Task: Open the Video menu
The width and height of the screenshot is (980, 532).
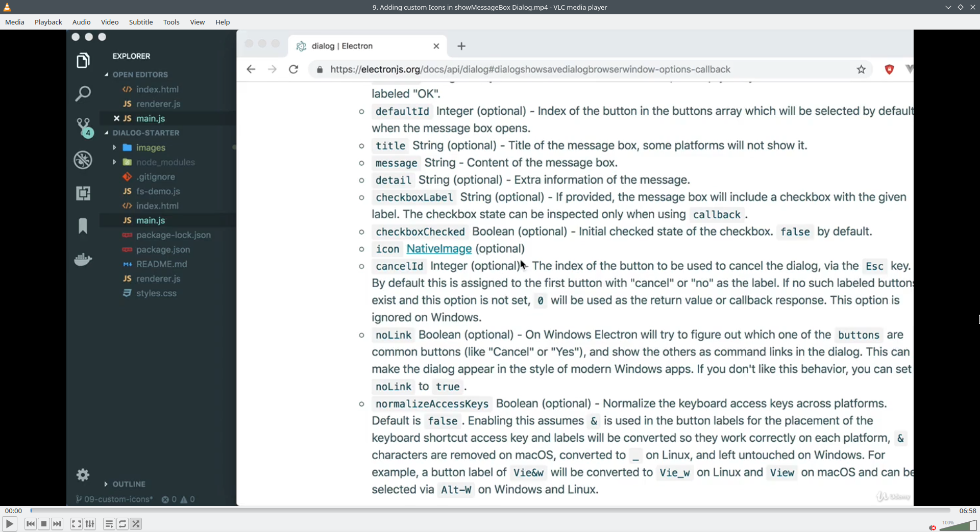Action: [x=110, y=22]
